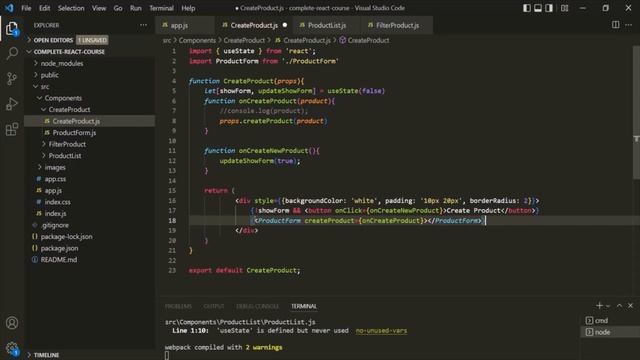Image resolution: width=640 pixels, height=360 pixels.
Task: Open Explorer views and more actions ellipsis
Action: (143, 25)
